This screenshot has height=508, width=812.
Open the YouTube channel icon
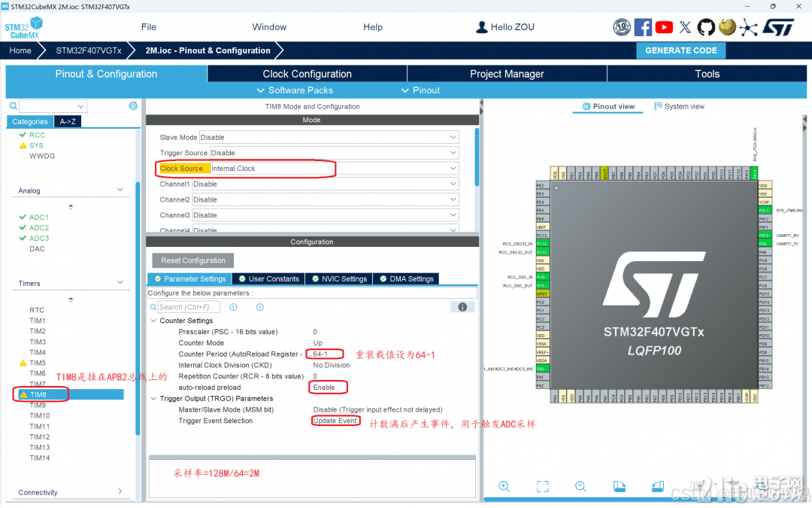coord(664,27)
